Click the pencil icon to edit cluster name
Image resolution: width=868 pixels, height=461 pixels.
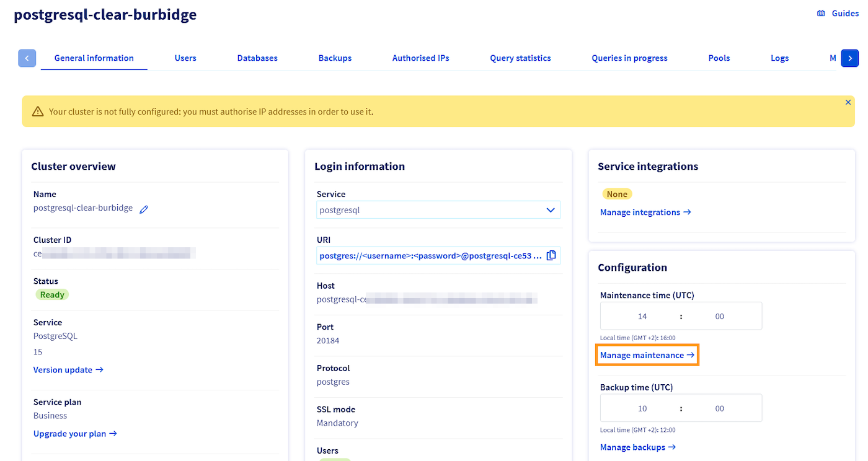[x=144, y=209]
